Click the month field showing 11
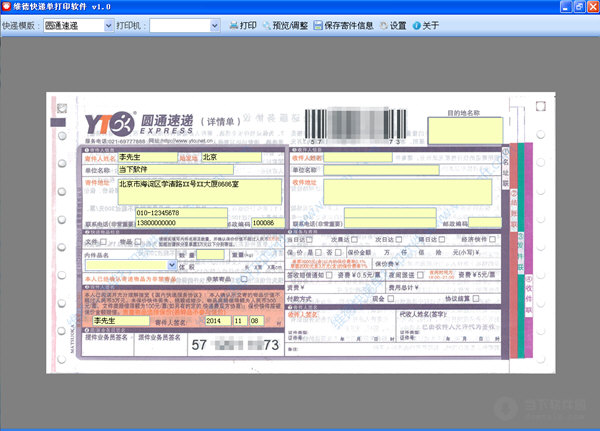This screenshot has width=600, height=431. 240,321
